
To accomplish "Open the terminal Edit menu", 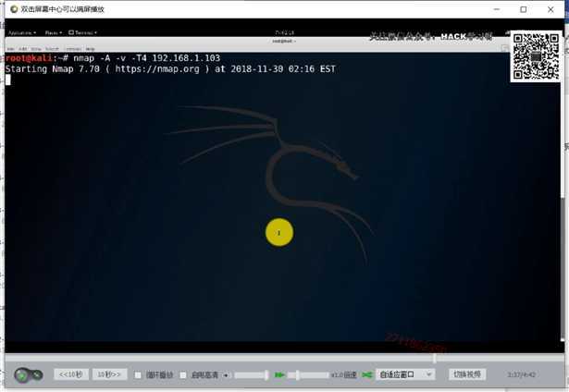I will 23,49.
